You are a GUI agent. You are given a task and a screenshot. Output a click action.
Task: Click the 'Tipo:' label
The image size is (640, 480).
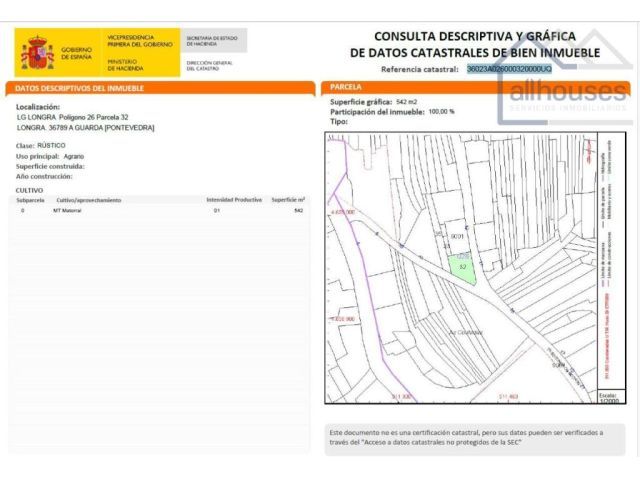[339, 122]
